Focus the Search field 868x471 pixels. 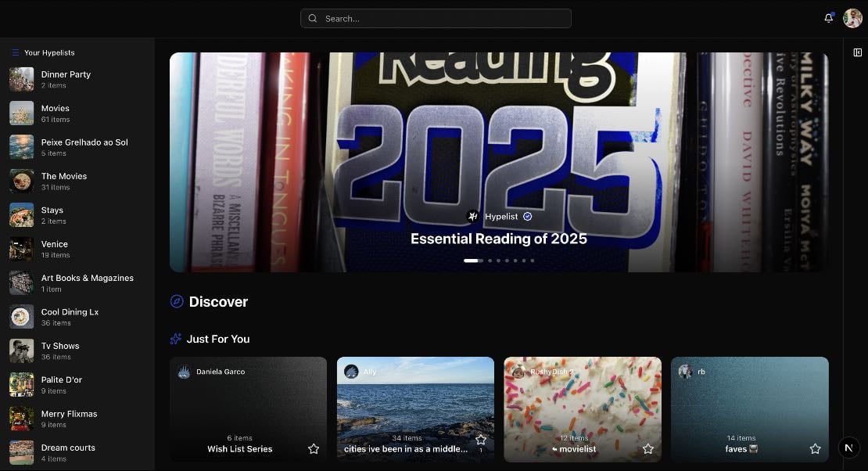[436, 18]
